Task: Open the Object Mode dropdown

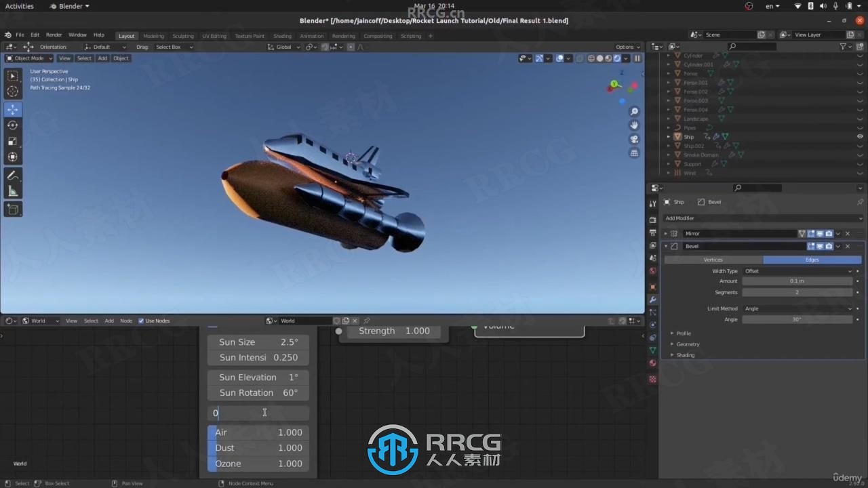Action: (30, 58)
